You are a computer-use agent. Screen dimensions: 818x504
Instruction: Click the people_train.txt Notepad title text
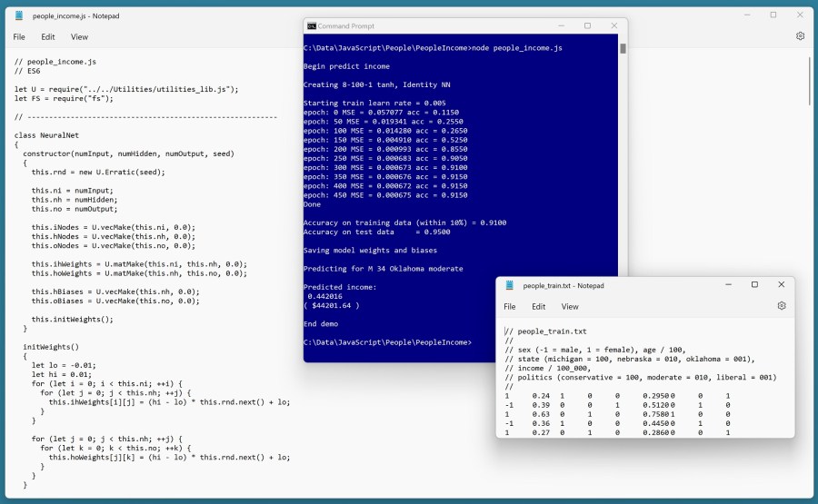pyautogui.click(x=564, y=286)
